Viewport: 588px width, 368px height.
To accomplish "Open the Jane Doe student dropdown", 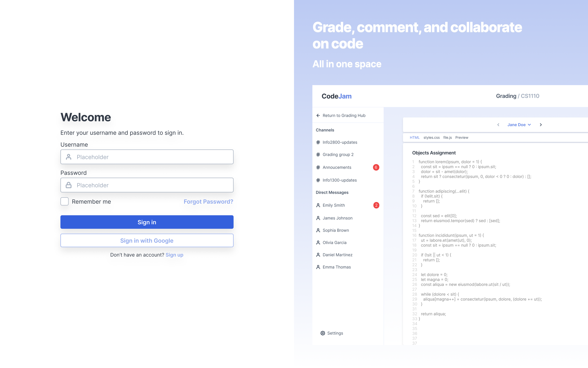I will 519,125.
